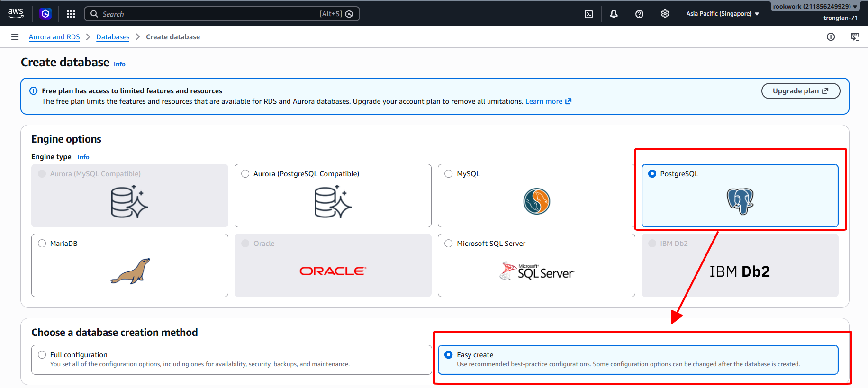Go to Aurora and RDS breadcrumb
Viewport: 868px width, 388px height.
coord(54,37)
